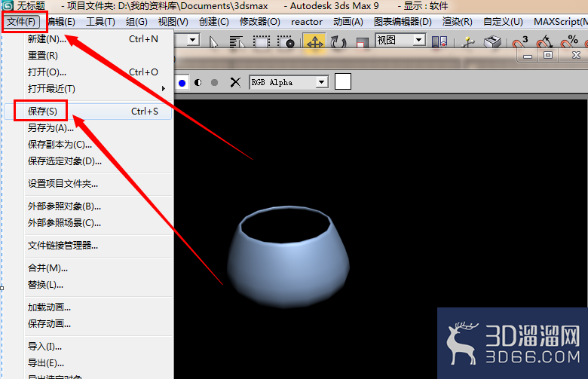
Task: Open the MAXScript menu
Action: click(x=560, y=22)
